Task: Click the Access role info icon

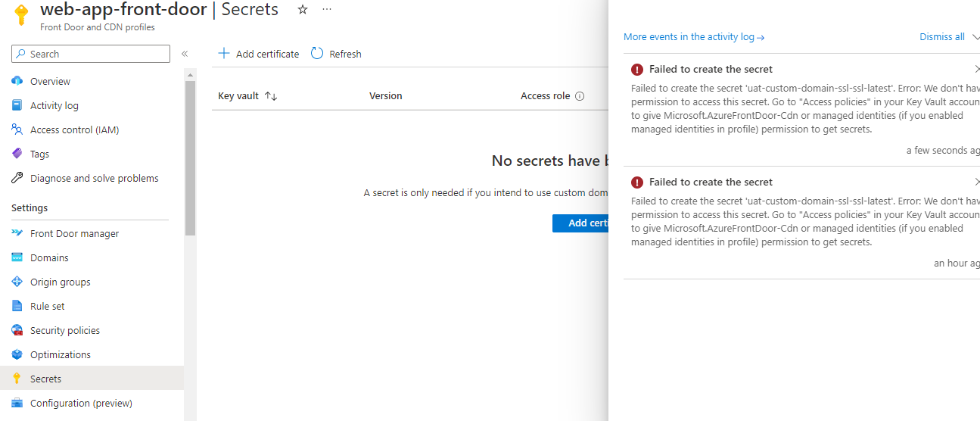Action: 580,96
